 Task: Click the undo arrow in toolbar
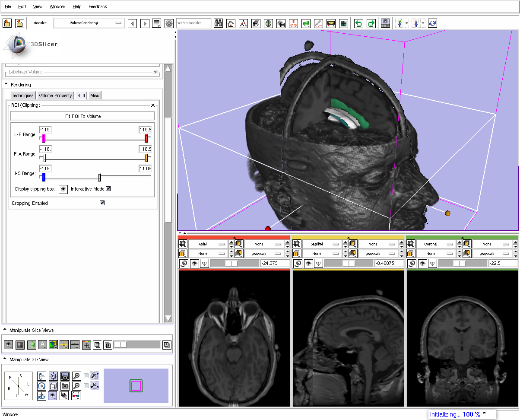358,23
